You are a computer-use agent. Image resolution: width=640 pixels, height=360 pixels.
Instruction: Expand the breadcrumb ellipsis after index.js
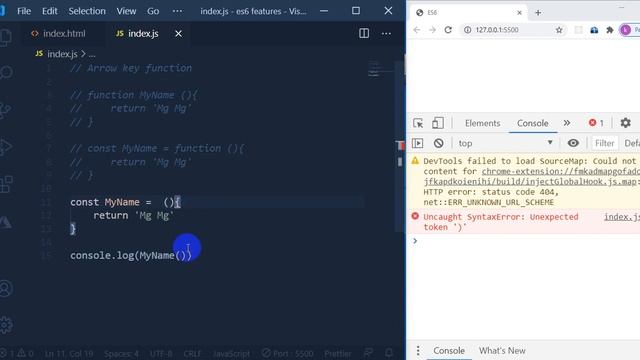[92, 54]
